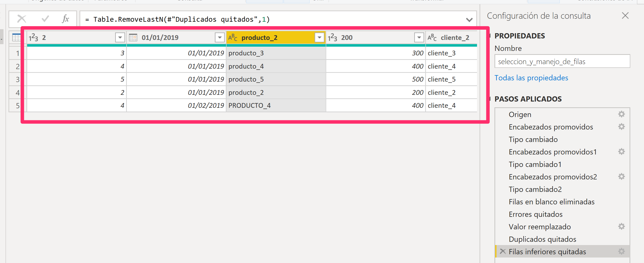Click the cell producto_3
This screenshot has width=644, height=263.
(276, 53)
